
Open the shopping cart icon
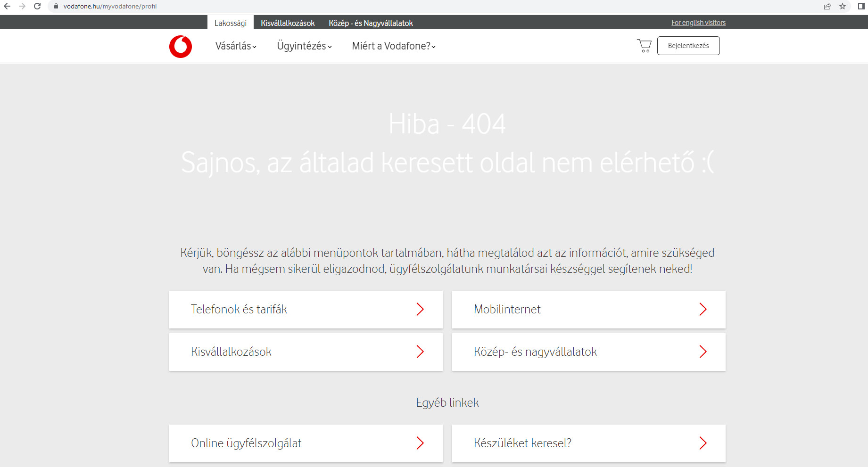pyautogui.click(x=644, y=46)
